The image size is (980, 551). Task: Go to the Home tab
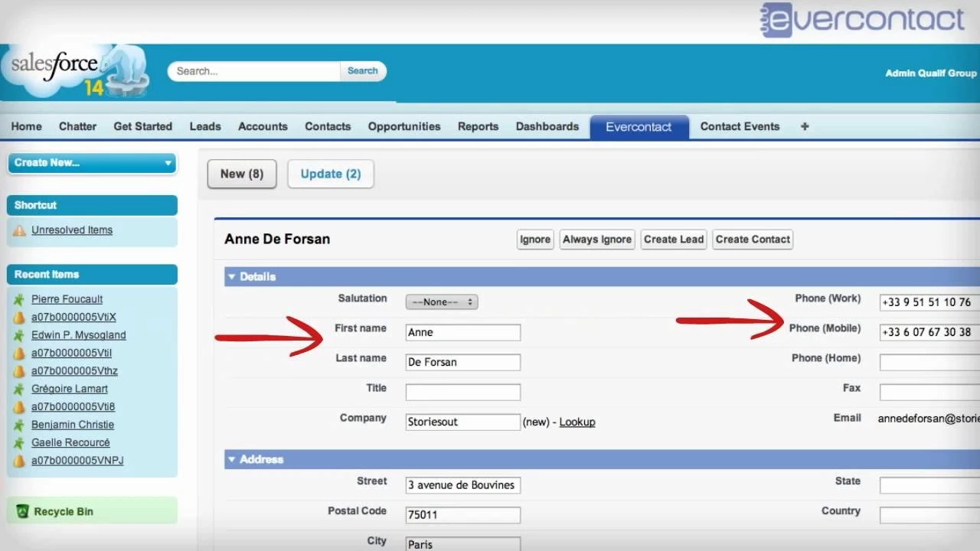point(27,126)
